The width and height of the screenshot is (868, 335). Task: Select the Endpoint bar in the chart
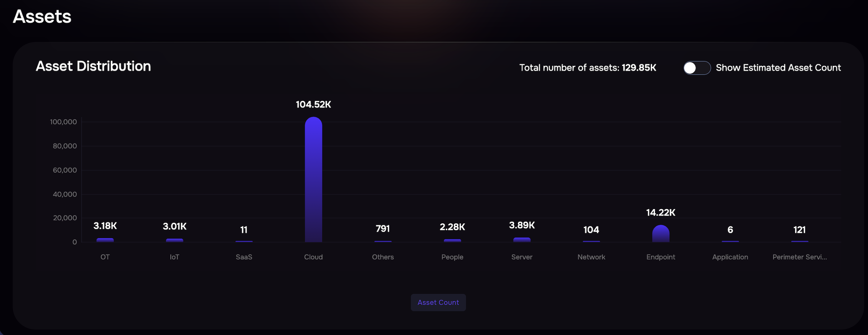coord(661,234)
